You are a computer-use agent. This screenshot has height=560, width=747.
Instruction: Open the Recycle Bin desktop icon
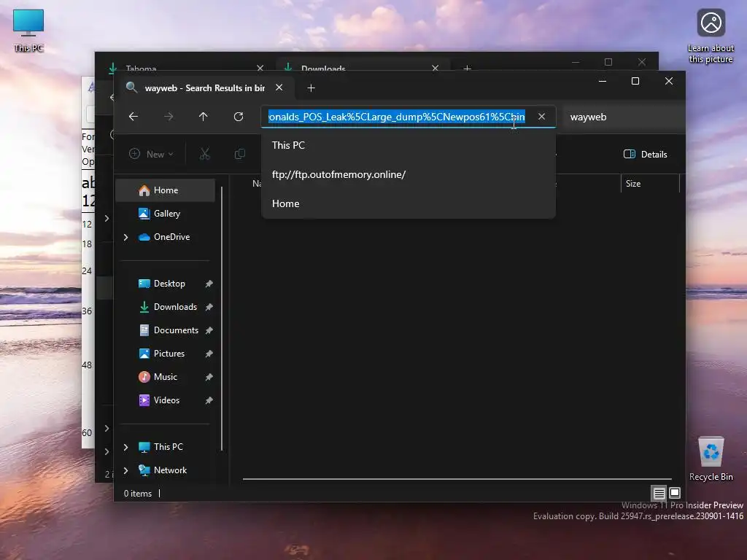[x=711, y=459]
